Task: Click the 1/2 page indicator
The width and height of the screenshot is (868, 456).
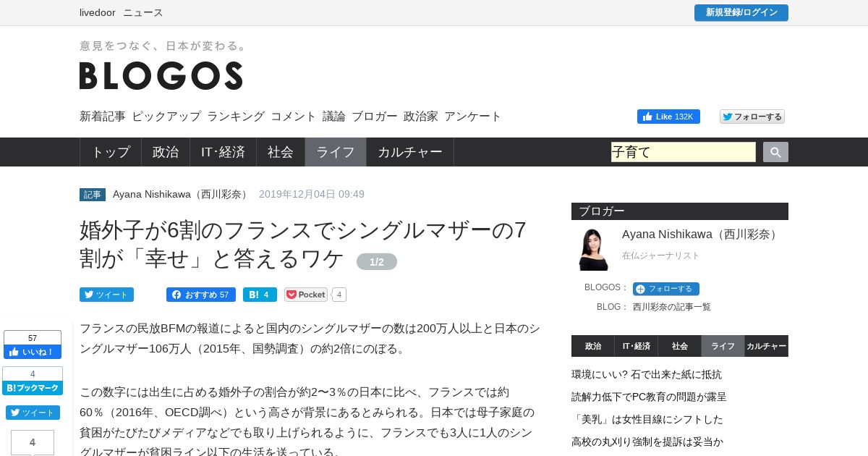Action: coord(377,261)
